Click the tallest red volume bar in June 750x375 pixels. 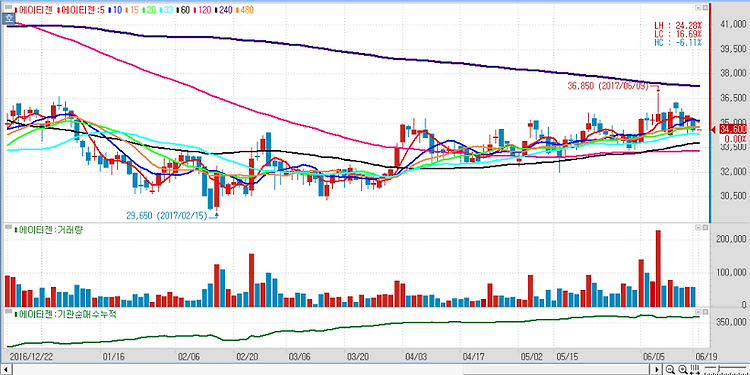(x=658, y=268)
